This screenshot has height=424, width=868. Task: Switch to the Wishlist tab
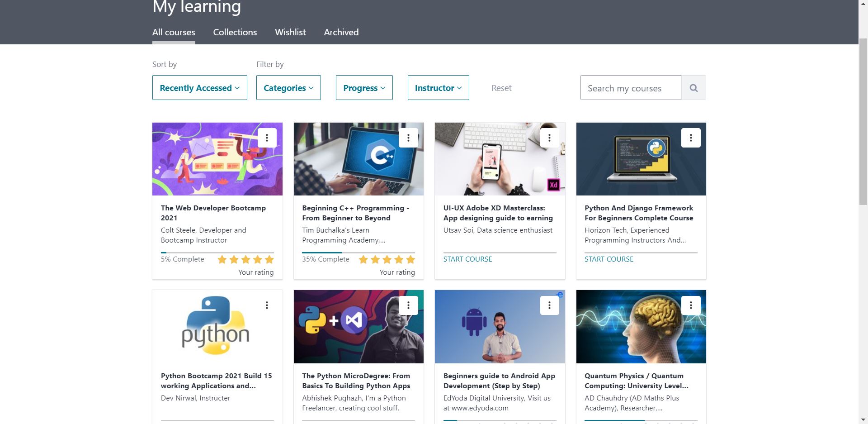(290, 32)
